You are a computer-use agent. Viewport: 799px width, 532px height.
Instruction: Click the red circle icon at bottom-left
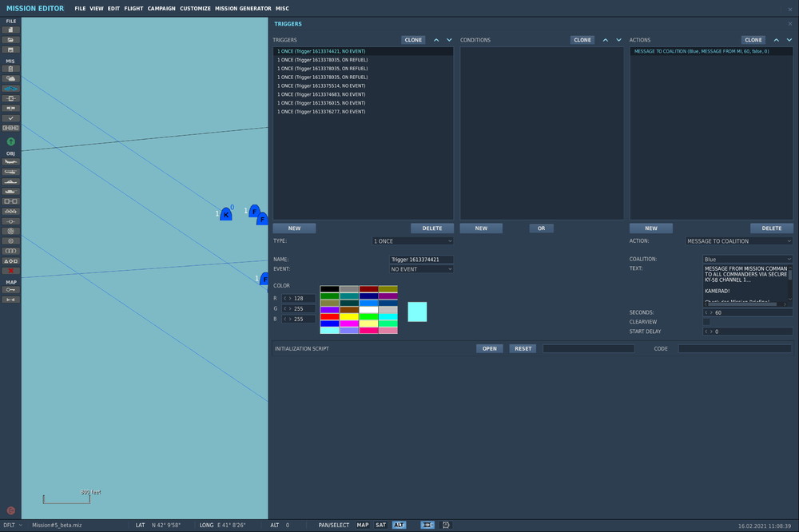[10, 510]
